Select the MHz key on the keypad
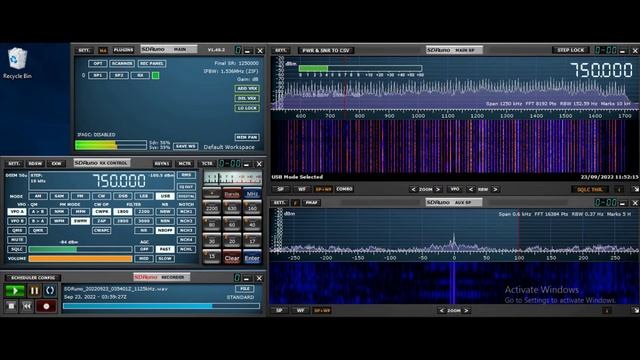 (252, 194)
